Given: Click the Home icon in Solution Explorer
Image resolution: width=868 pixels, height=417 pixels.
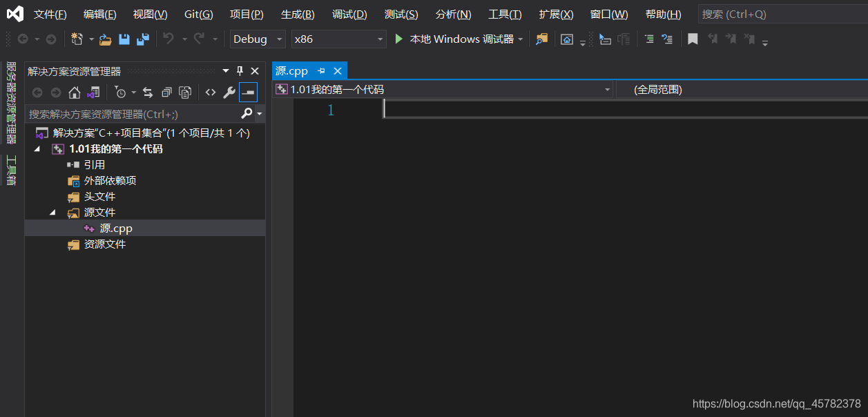Looking at the screenshot, I should click(75, 92).
